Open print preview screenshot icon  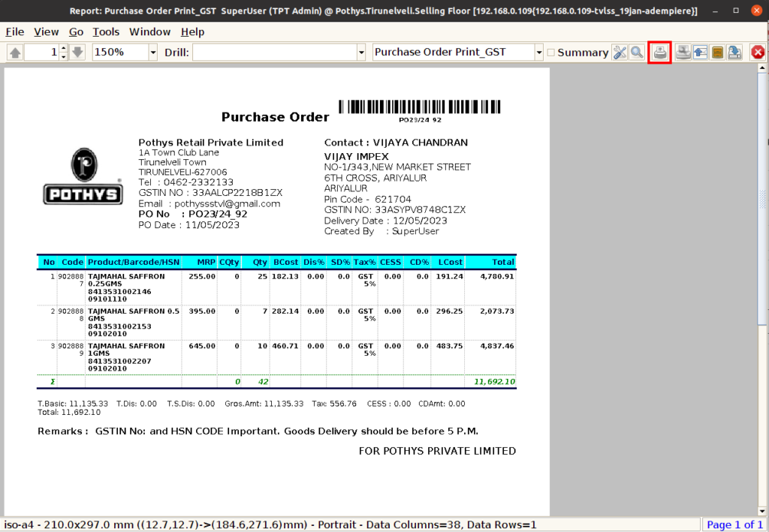coord(683,52)
